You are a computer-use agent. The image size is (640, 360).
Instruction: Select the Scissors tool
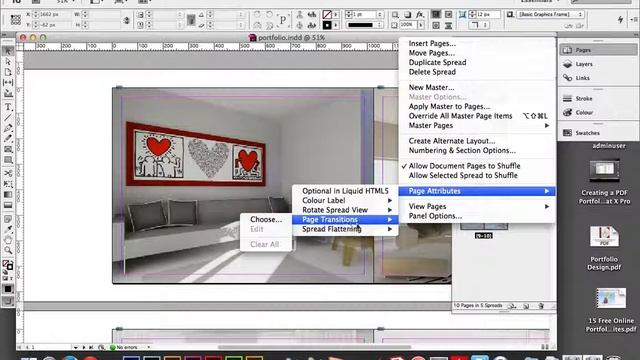tap(8, 173)
